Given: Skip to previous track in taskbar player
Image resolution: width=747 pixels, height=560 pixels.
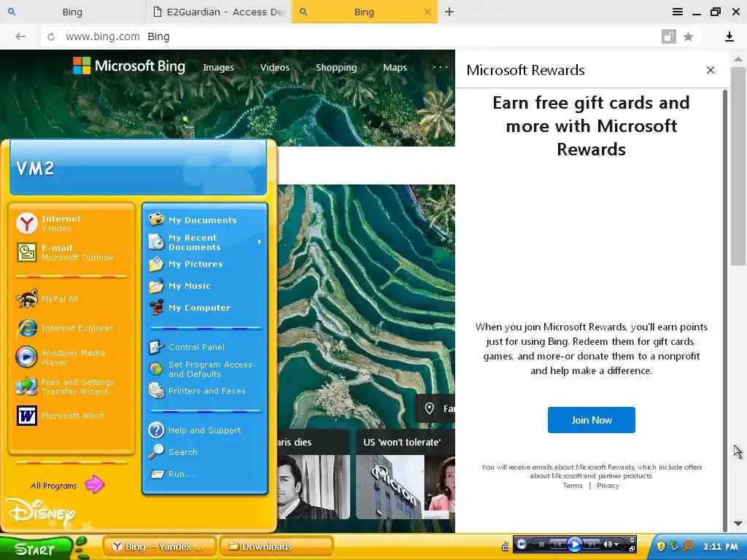Looking at the screenshot, I should click(557, 544).
